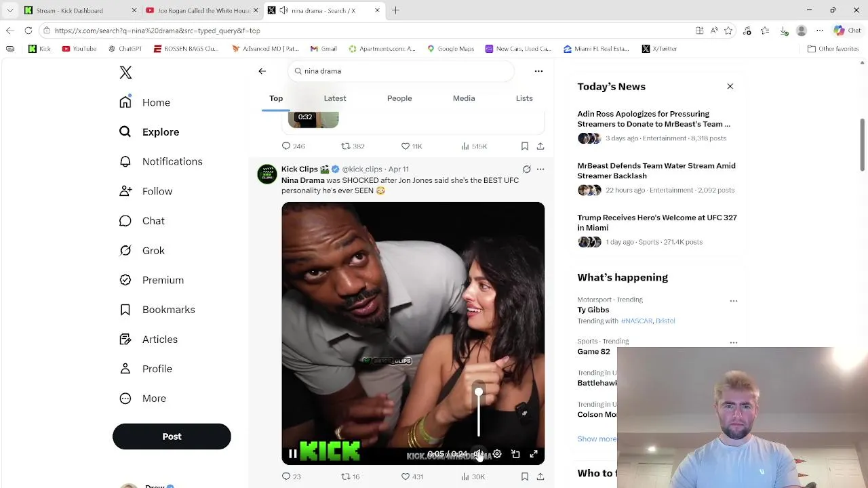The height and width of the screenshot is (488, 868).
Task: Click the Articles icon in sidebar
Action: click(x=125, y=339)
